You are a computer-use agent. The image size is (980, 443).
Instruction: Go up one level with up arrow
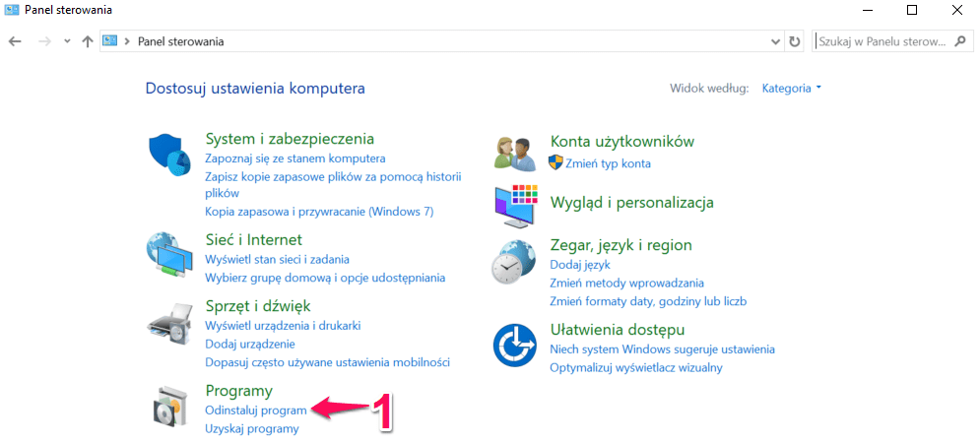88,41
